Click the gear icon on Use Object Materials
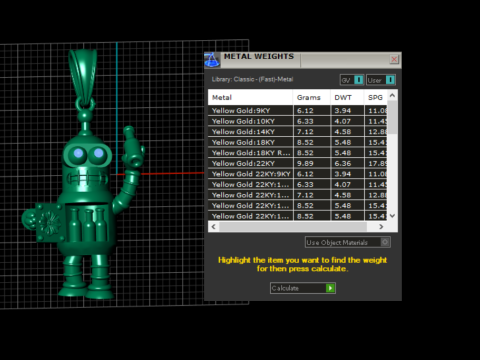Image resolution: width=480 pixels, height=360 pixels. coord(385,242)
